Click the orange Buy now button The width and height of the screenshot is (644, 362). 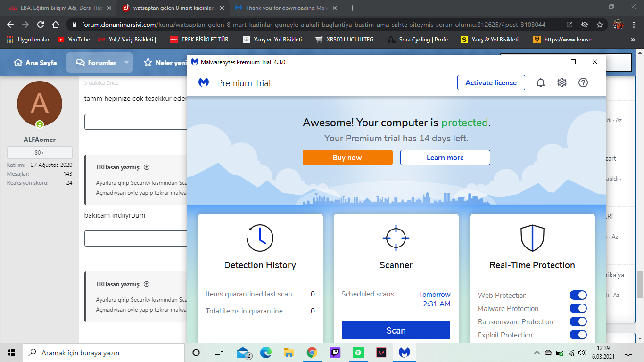click(347, 157)
